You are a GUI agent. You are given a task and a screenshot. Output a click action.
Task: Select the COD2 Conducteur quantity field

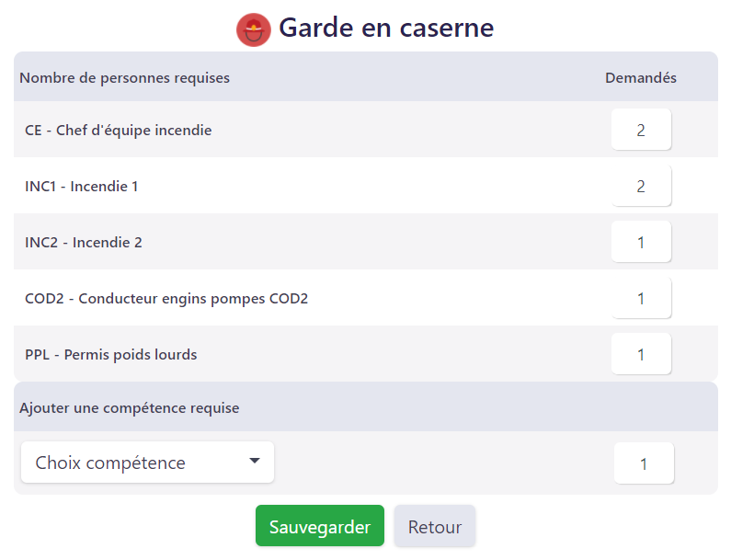click(641, 298)
